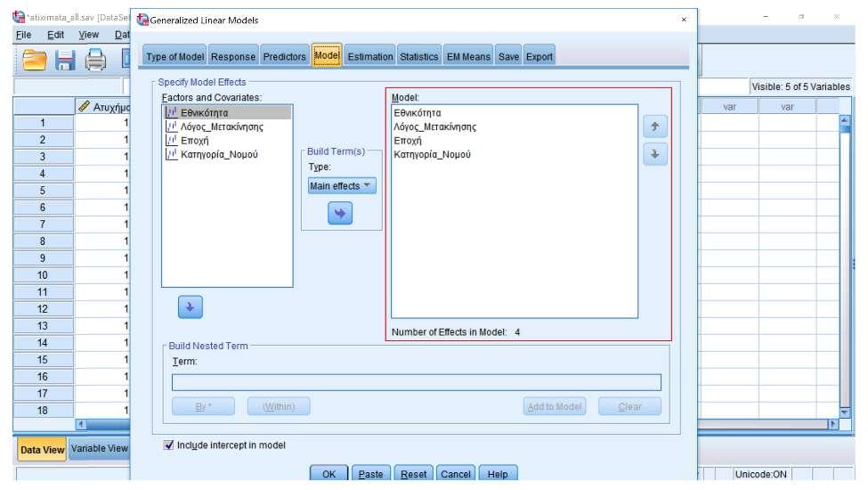Click the printer icon in SPSS toolbar
This screenshot has width=868, height=490.
[x=95, y=60]
